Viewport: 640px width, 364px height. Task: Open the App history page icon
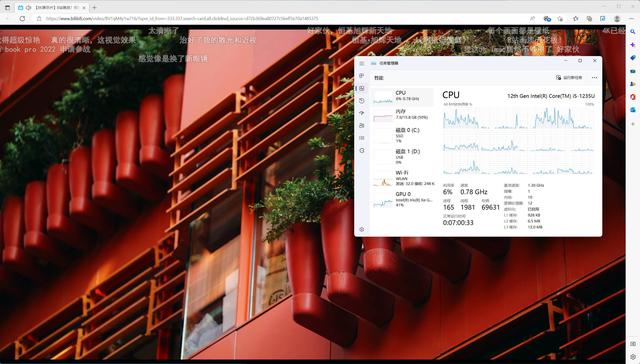[x=362, y=101]
